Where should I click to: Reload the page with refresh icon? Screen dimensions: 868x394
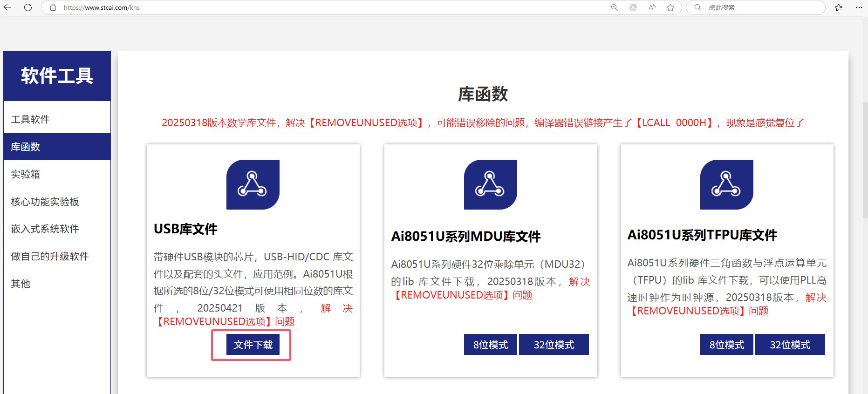tap(28, 7)
